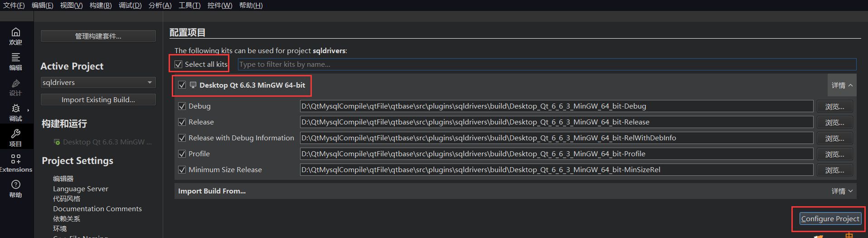Click the Configure Project button
Screen dimensions: 868x238
coord(829,219)
